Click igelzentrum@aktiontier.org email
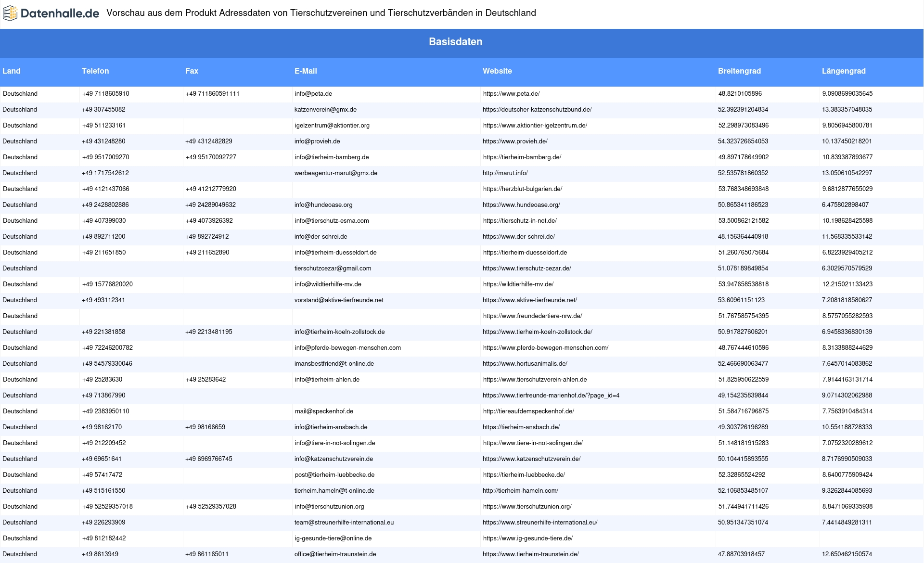Image resolution: width=924 pixels, height=563 pixels. (x=332, y=126)
